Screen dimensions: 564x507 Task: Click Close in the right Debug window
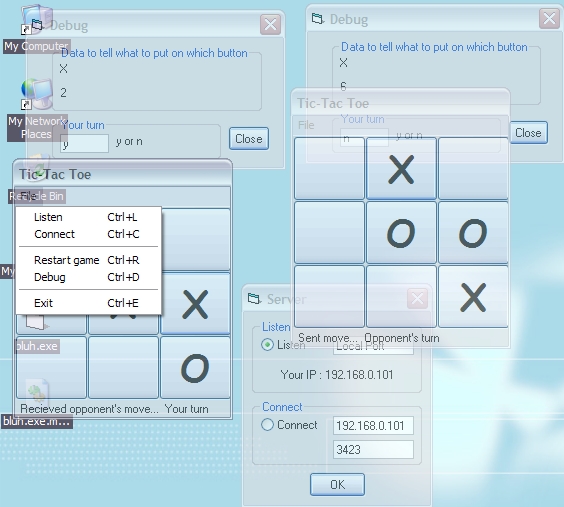(528, 133)
